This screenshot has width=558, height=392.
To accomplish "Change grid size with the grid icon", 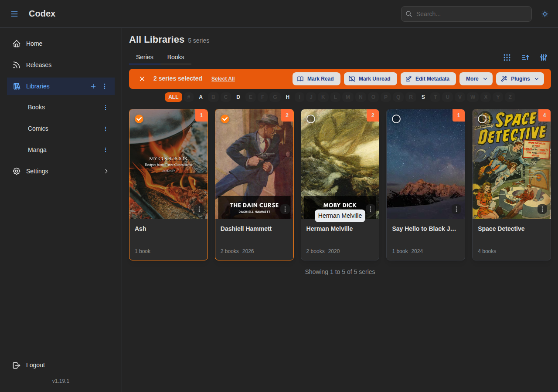I will (x=507, y=57).
